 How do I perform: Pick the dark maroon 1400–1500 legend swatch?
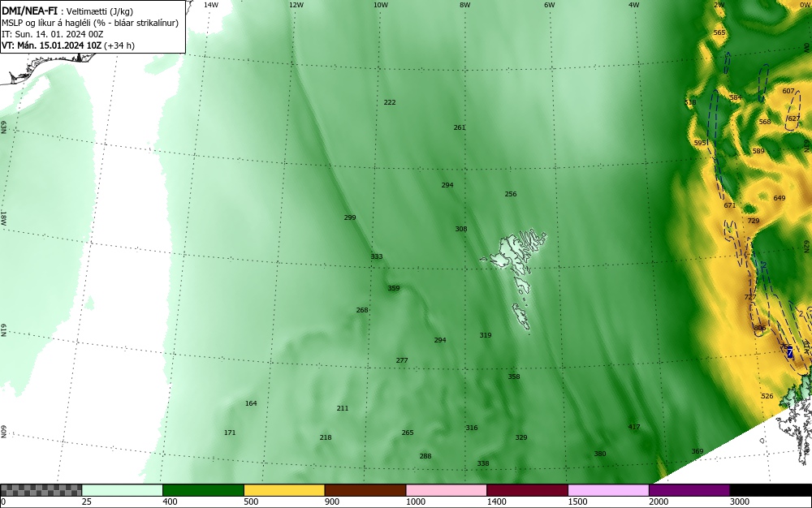tap(527, 490)
